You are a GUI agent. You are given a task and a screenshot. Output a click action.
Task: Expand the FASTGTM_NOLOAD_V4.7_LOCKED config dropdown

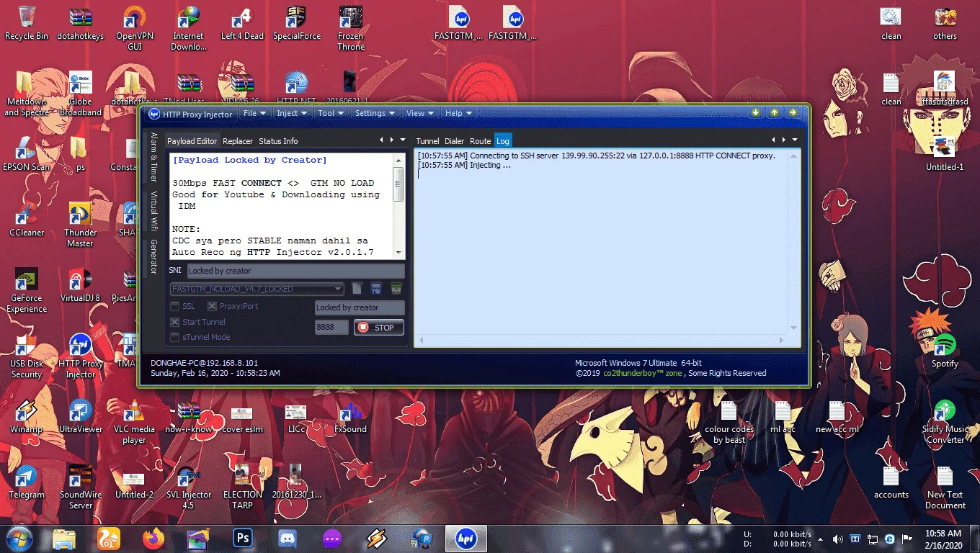338,289
